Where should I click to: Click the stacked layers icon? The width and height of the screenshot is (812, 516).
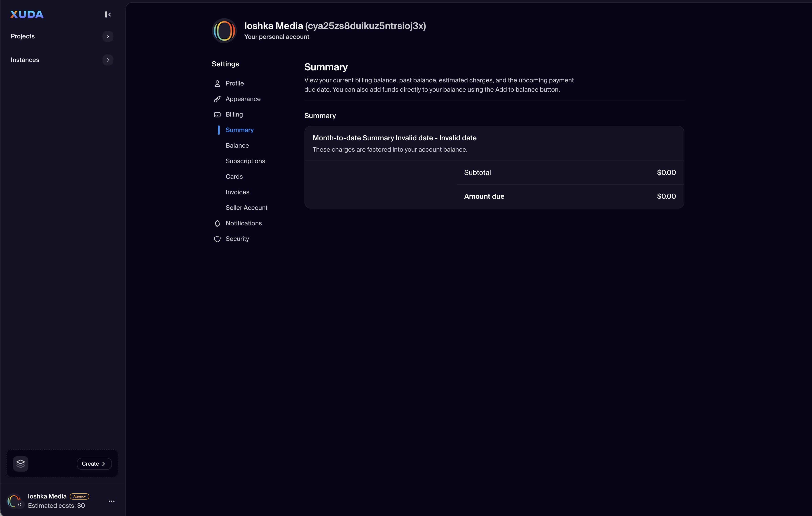pos(21,463)
